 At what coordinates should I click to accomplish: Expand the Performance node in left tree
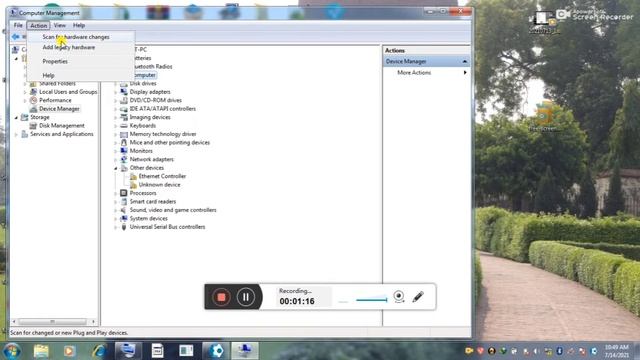(25, 100)
